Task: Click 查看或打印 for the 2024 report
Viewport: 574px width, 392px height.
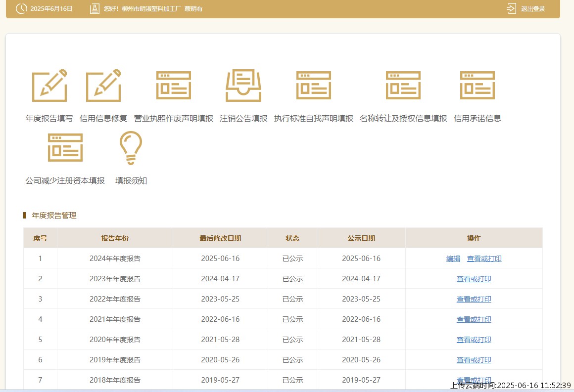Action: pos(484,259)
